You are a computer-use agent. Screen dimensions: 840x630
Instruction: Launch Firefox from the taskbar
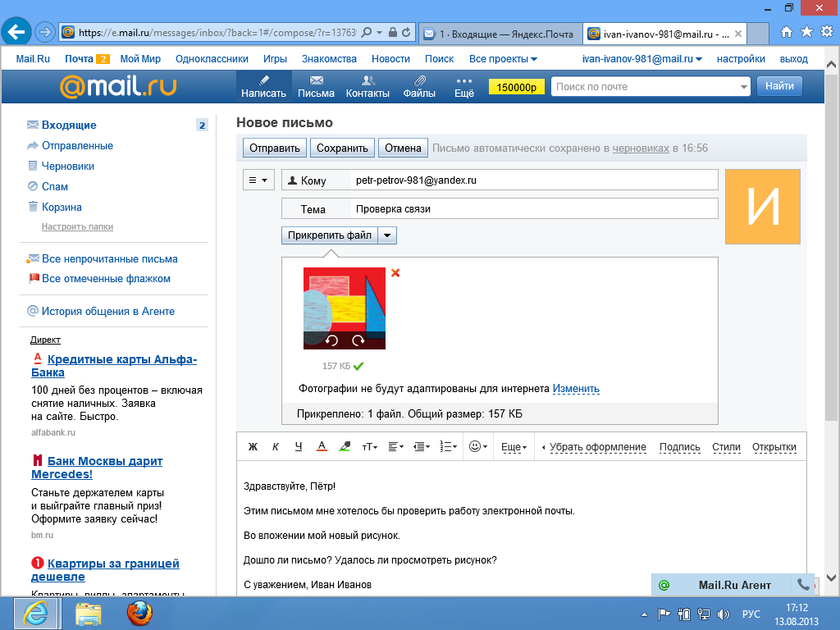coord(139,614)
